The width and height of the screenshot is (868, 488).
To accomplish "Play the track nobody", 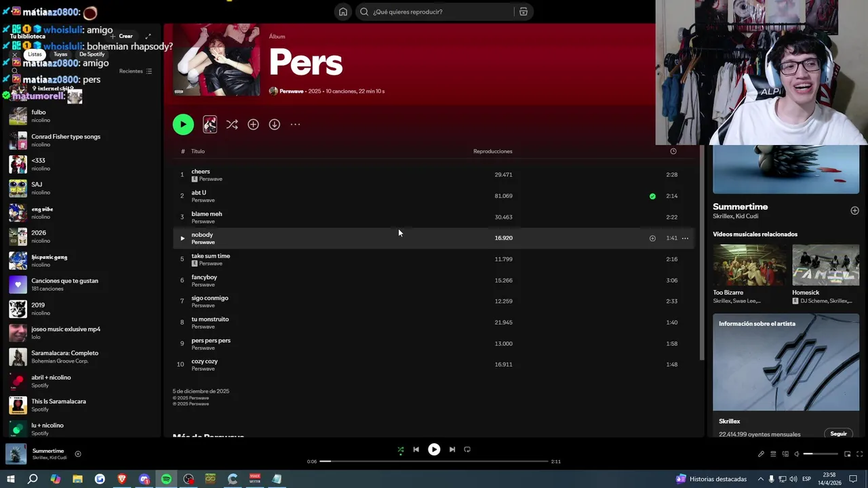I will coord(182,238).
